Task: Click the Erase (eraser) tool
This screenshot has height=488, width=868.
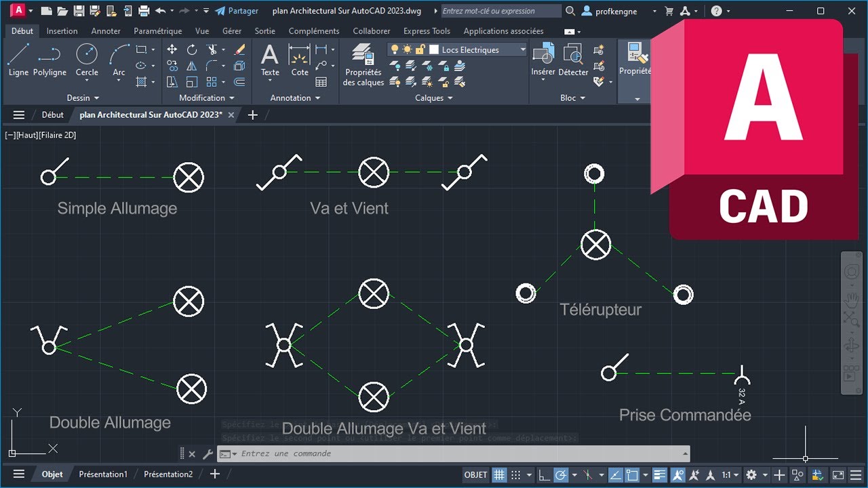Action: click(239, 49)
